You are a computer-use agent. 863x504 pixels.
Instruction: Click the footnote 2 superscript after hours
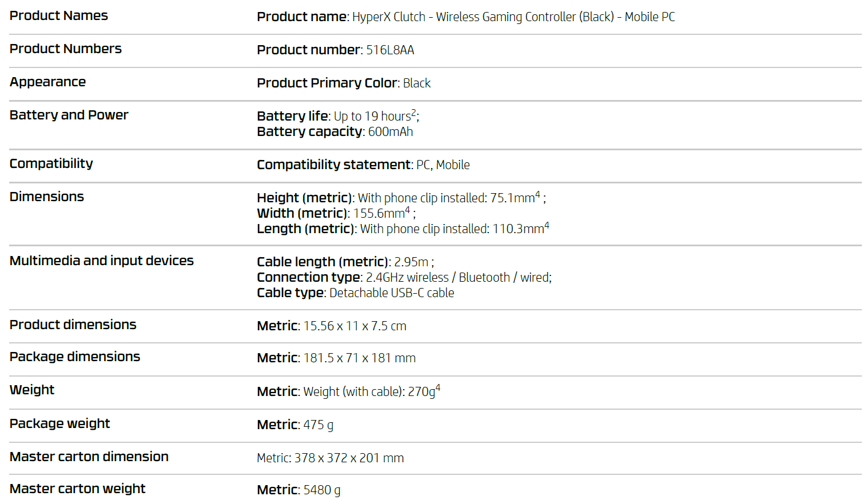coord(414,113)
